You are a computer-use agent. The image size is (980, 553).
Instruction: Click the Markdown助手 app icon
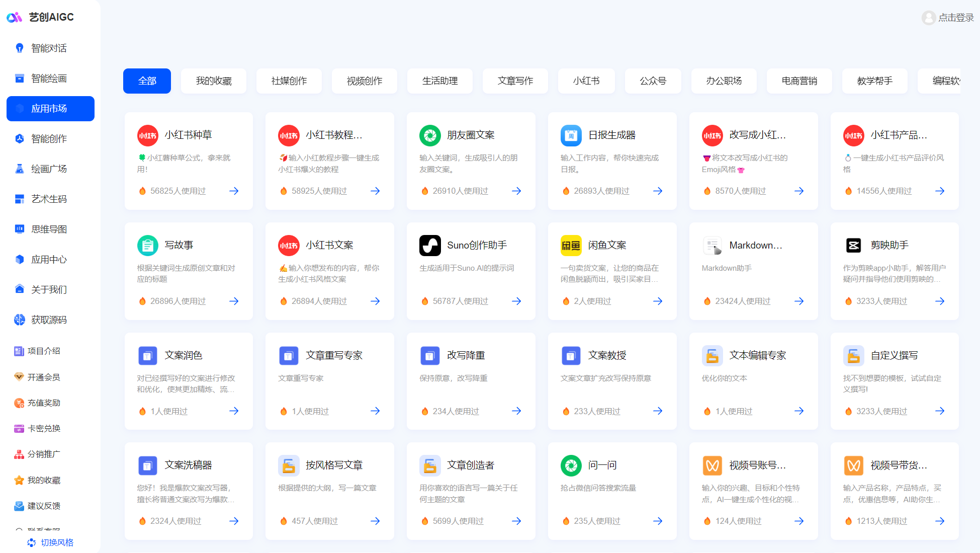pos(712,245)
